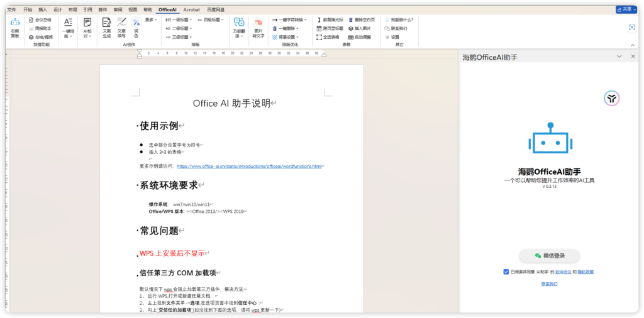
Task: Switch to the 帮助 tab
Action: (x=147, y=9)
